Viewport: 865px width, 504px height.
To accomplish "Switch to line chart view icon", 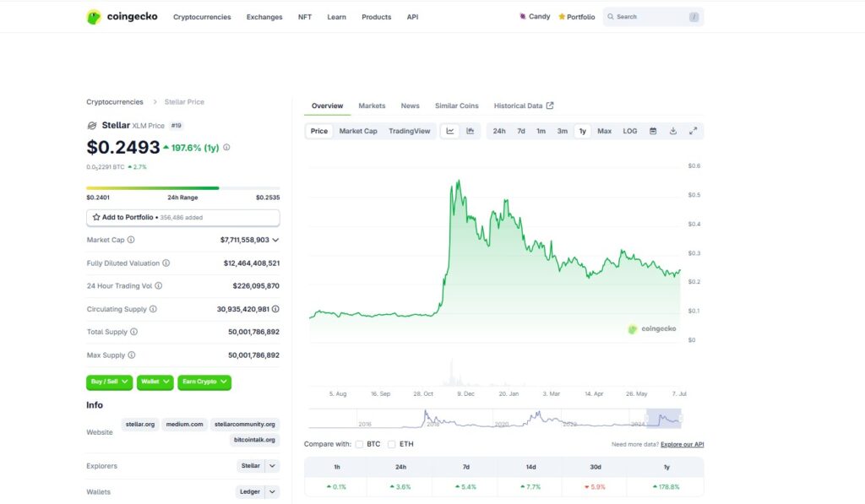I will coord(450,131).
